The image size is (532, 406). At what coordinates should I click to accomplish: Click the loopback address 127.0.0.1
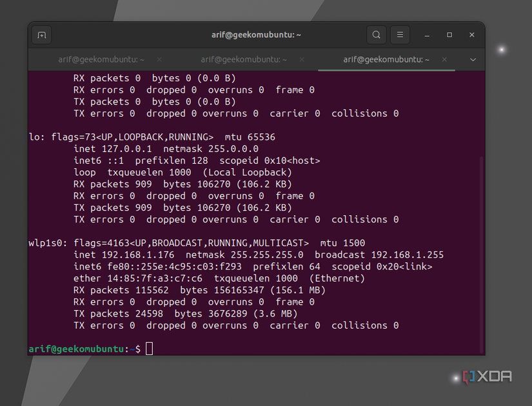click(x=127, y=149)
